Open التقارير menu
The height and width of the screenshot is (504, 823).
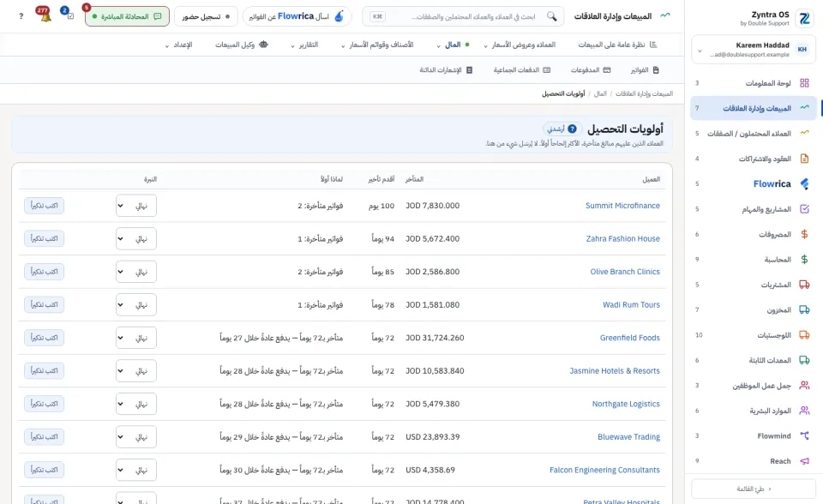click(x=304, y=45)
